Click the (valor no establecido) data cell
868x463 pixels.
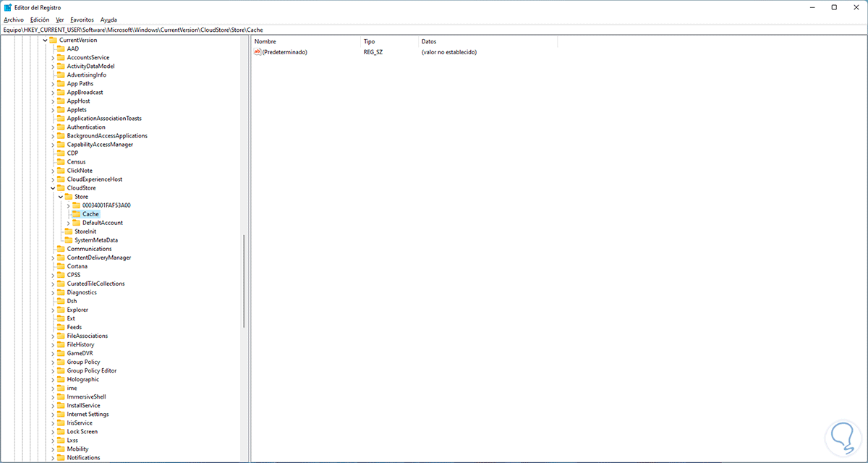pyautogui.click(x=449, y=52)
